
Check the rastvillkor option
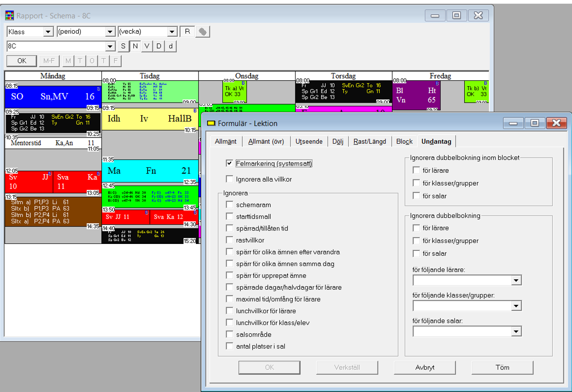[x=230, y=240]
